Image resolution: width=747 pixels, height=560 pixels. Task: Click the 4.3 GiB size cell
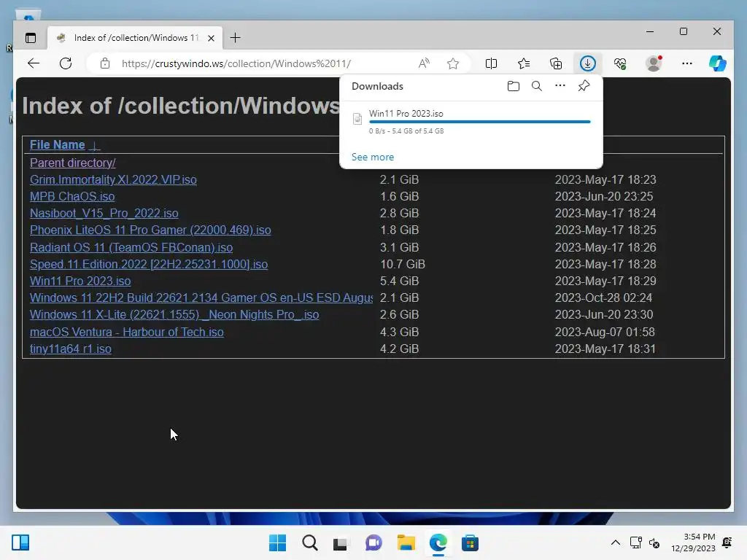click(399, 332)
